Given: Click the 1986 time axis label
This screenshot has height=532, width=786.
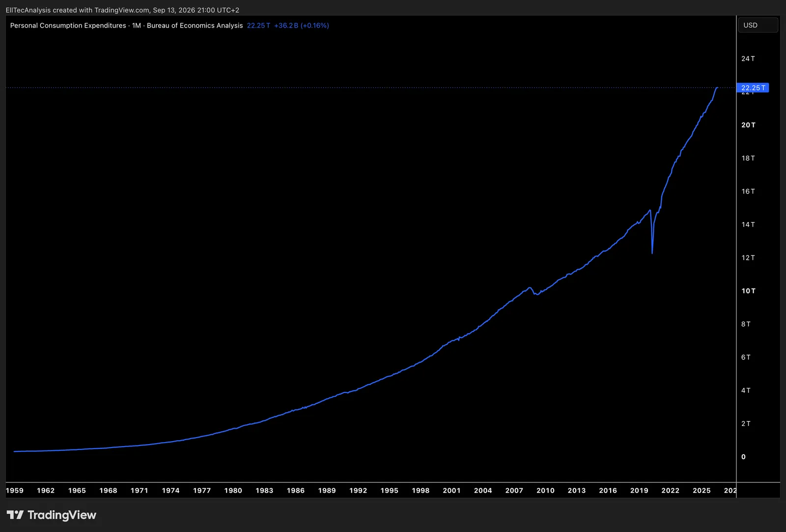Looking at the screenshot, I should click(296, 490).
